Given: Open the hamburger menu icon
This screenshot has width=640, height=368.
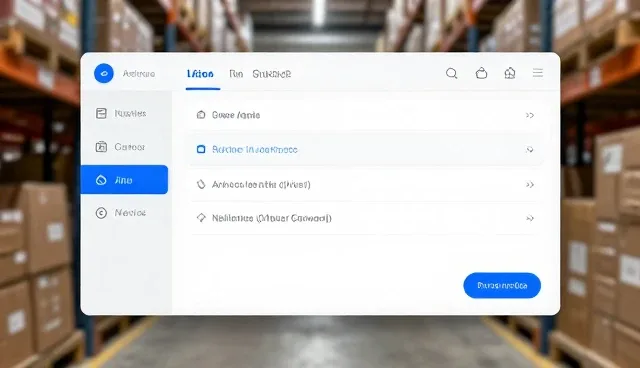Looking at the screenshot, I should pos(538,73).
